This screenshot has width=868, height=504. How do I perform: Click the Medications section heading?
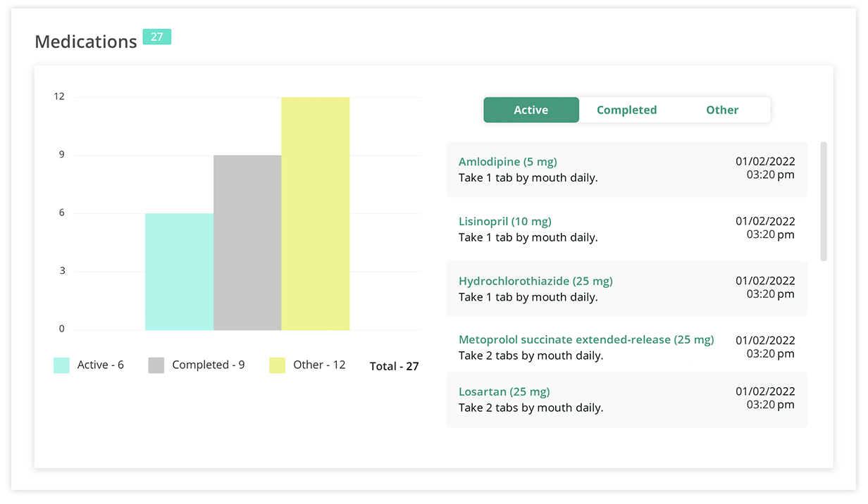pos(86,42)
